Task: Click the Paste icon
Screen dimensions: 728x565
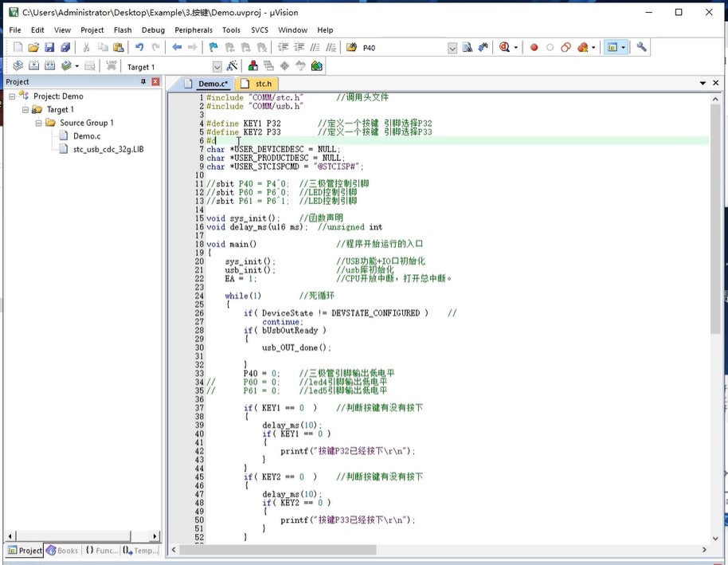Action: [119, 47]
